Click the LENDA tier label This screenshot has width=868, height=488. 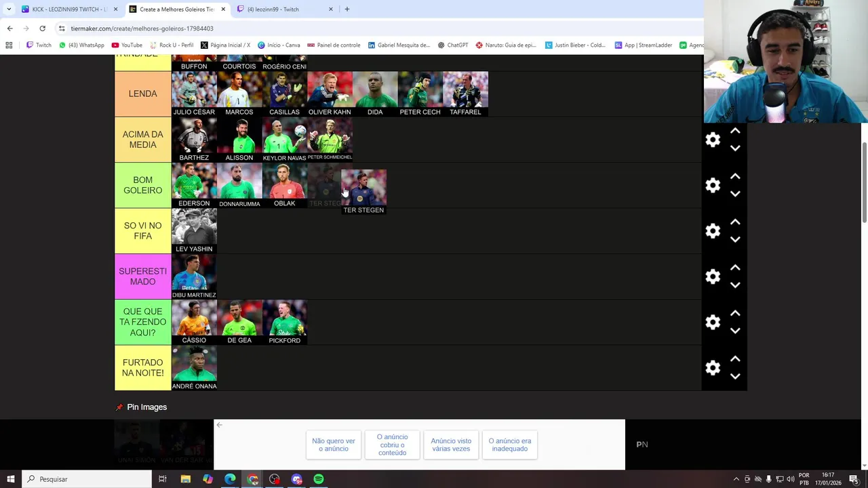tap(142, 94)
